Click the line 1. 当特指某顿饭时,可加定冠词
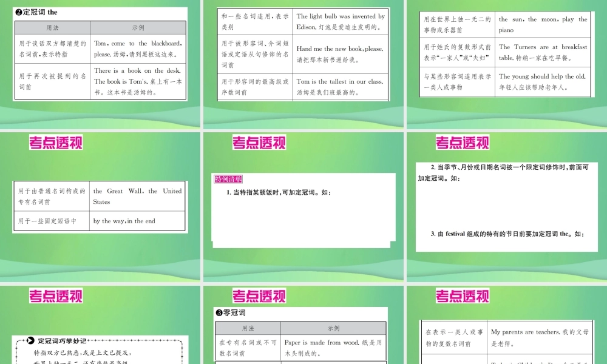Image resolution: width=607 pixels, height=364 pixels. 279,192
